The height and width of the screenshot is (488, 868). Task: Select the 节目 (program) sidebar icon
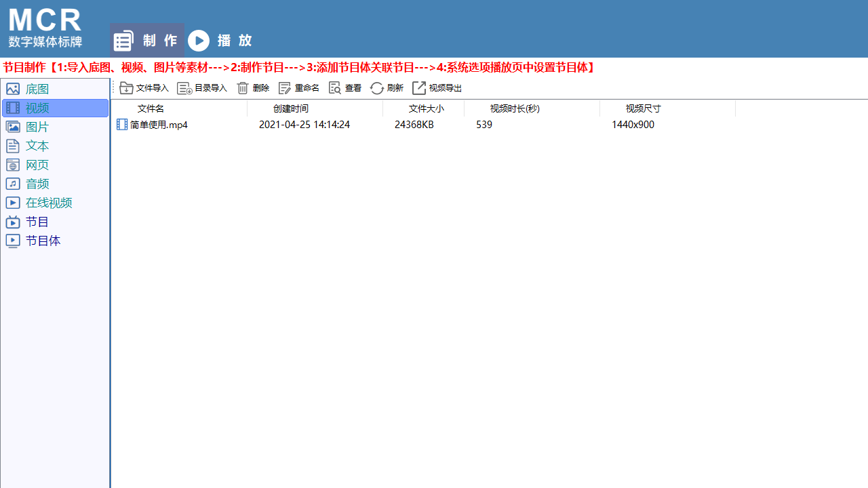37,222
